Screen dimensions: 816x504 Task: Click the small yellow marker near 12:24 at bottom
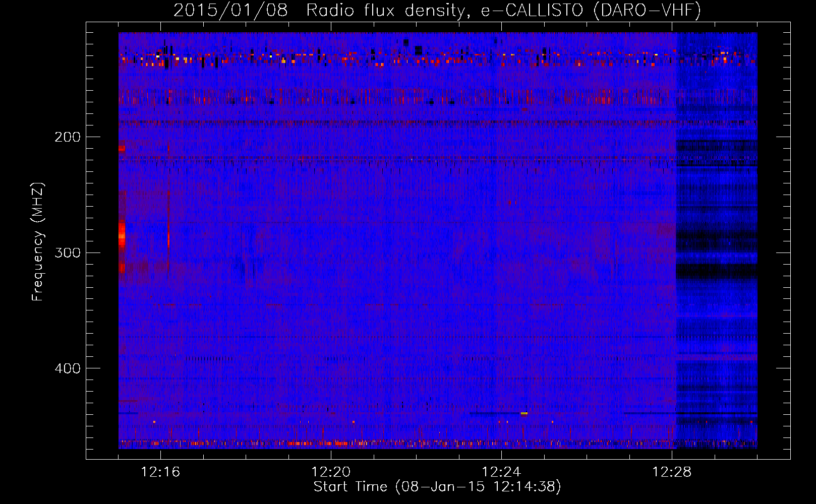[x=524, y=413]
